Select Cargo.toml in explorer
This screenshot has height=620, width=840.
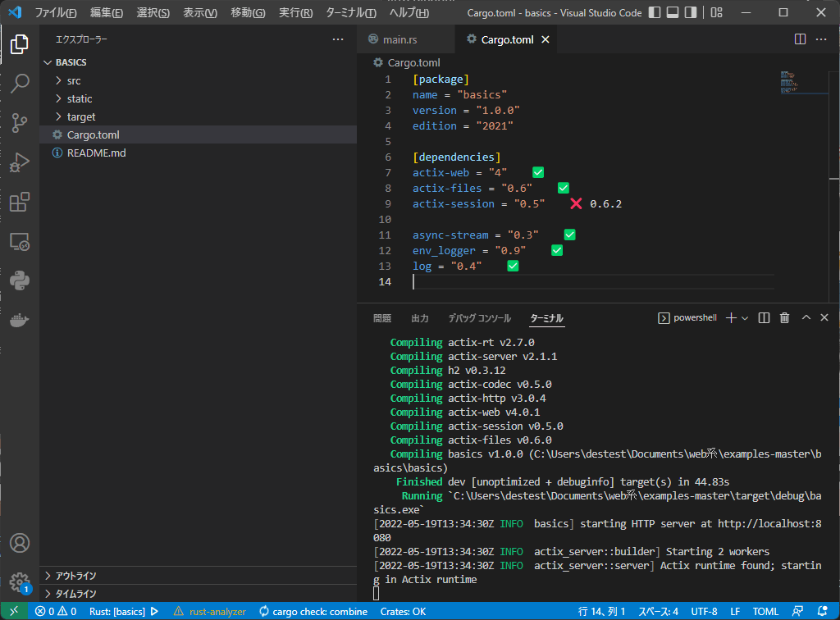pos(199,135)
